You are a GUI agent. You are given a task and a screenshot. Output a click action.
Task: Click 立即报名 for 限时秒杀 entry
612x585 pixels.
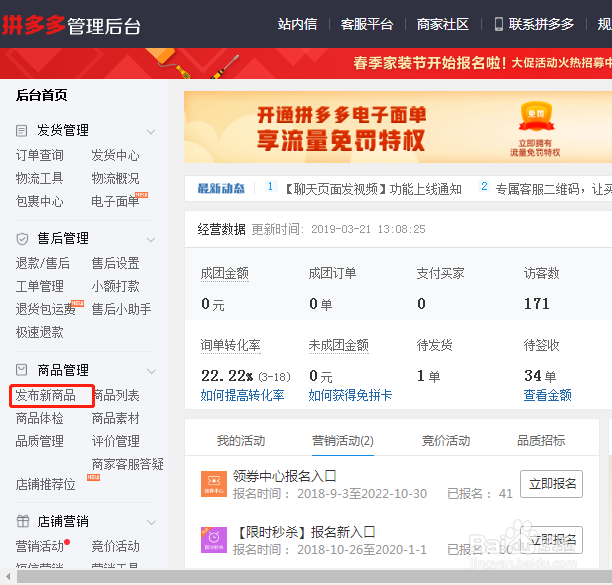point(552,540)
